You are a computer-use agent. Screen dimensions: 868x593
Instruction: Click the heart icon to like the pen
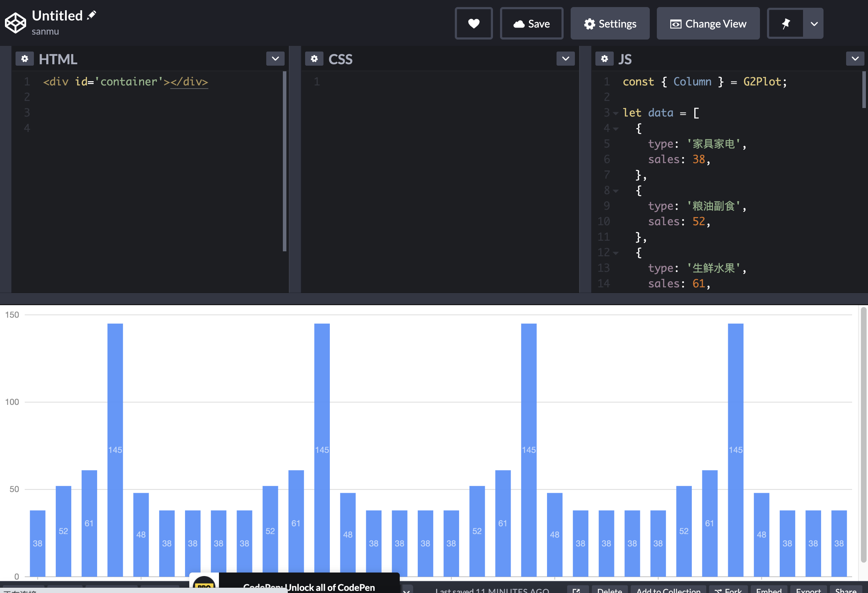[x=474, y=23]
